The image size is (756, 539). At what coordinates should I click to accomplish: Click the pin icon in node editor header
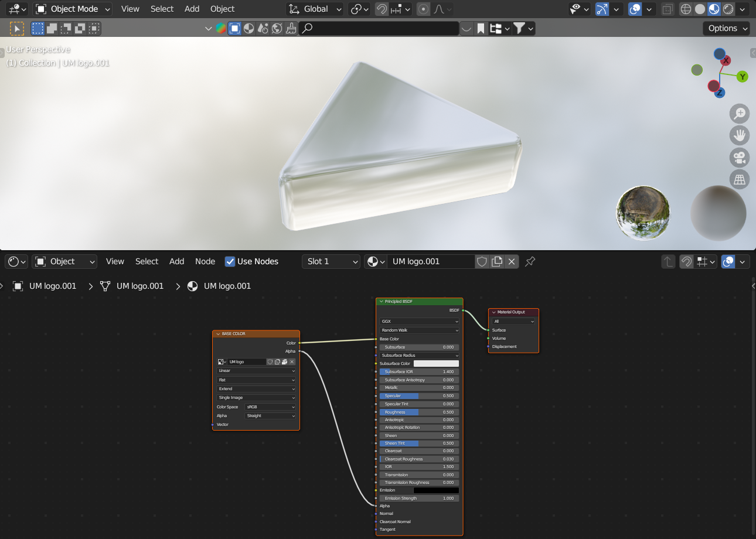(530, 261)
